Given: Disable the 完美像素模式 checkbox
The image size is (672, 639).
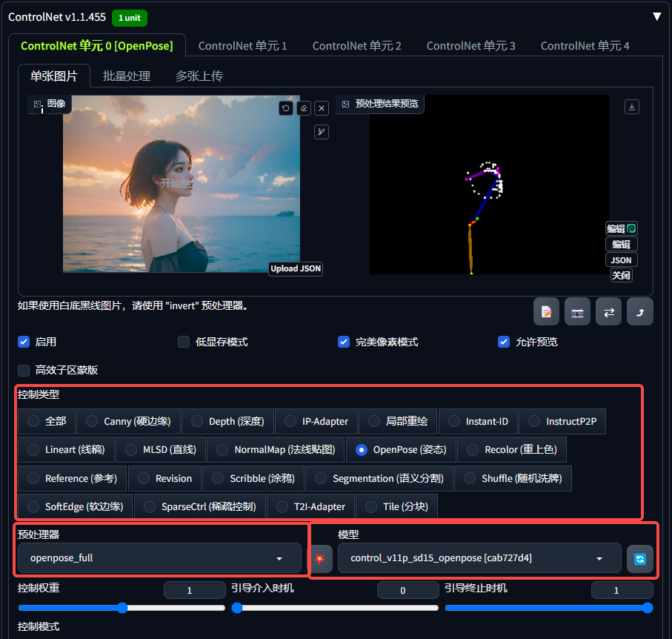Looking at the screenshot, I should point(343,342).
